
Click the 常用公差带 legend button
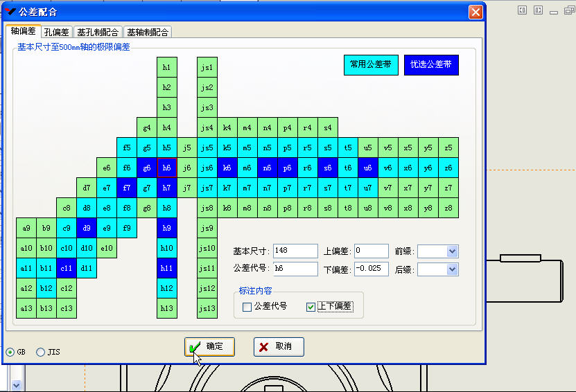pyautogui.click(x=371, y=64)
